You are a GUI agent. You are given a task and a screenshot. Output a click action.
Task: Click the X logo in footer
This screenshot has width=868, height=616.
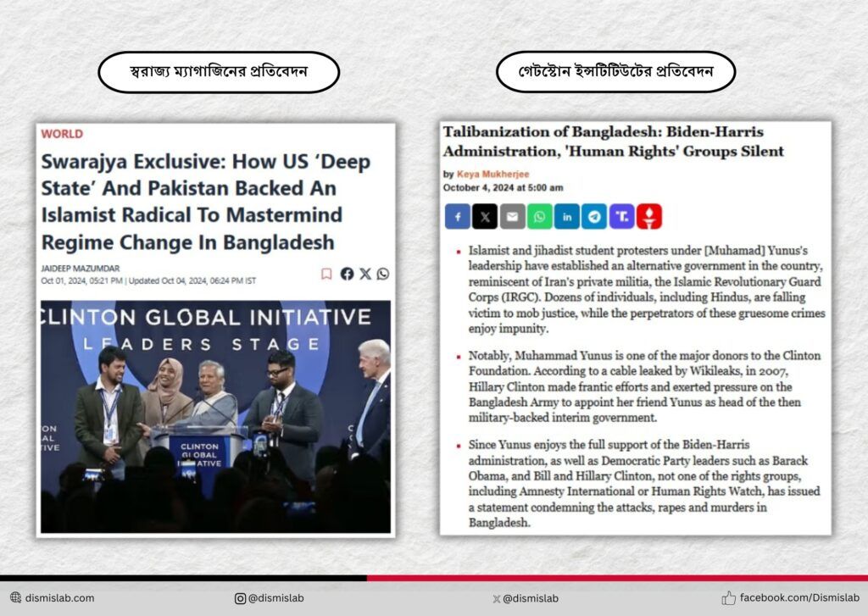click(497, 599)
